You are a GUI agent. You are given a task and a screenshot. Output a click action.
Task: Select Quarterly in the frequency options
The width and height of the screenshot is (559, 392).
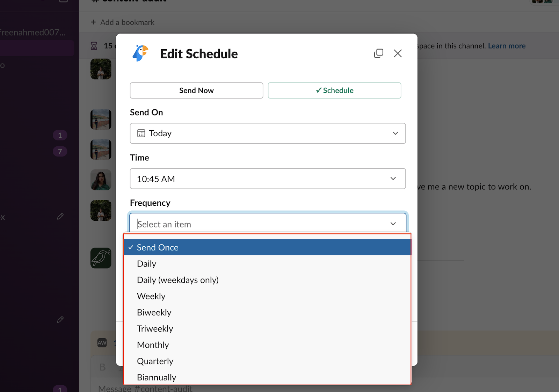[x=155, y=361]
